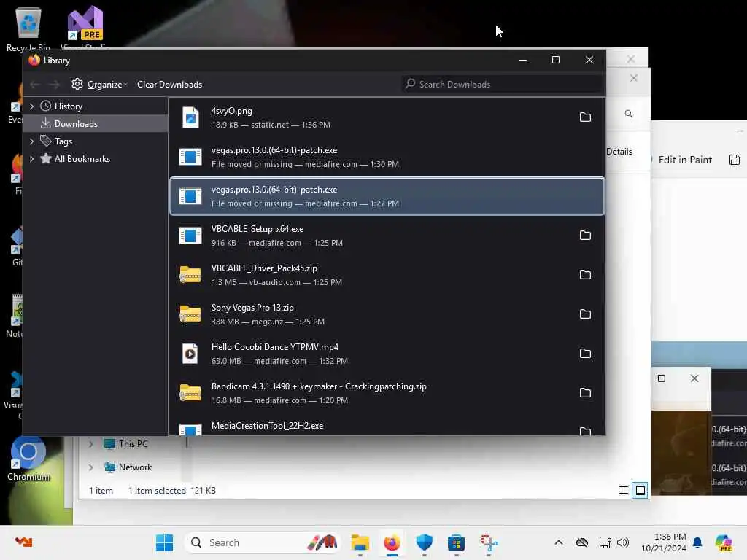Launch Chromium from the desktop
The height and width of the screenshot is (560, 747).
[28, 459]
